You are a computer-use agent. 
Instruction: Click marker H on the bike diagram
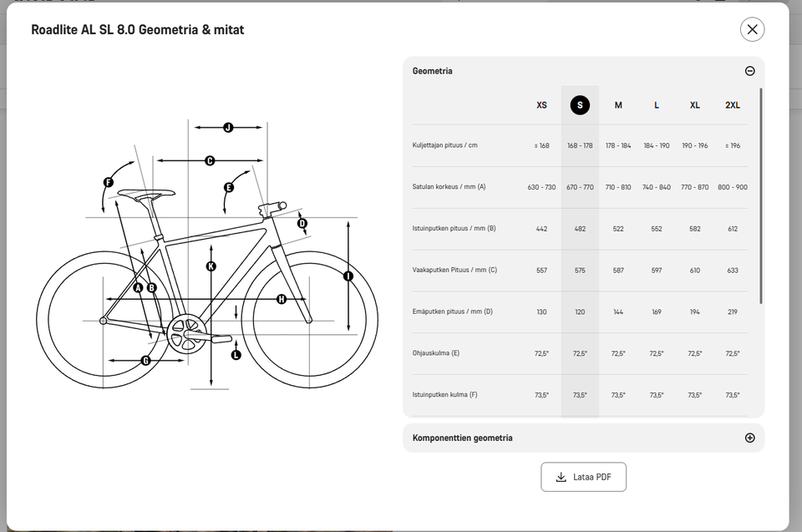282,299
